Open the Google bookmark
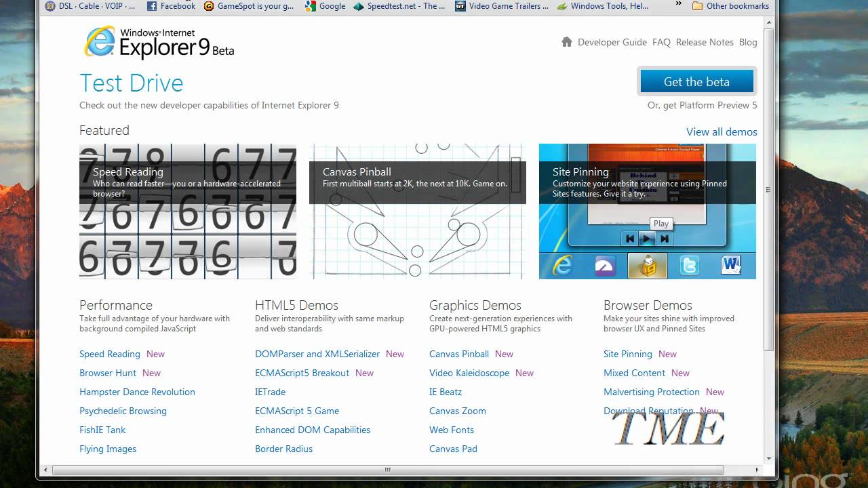 coord(325,6)
